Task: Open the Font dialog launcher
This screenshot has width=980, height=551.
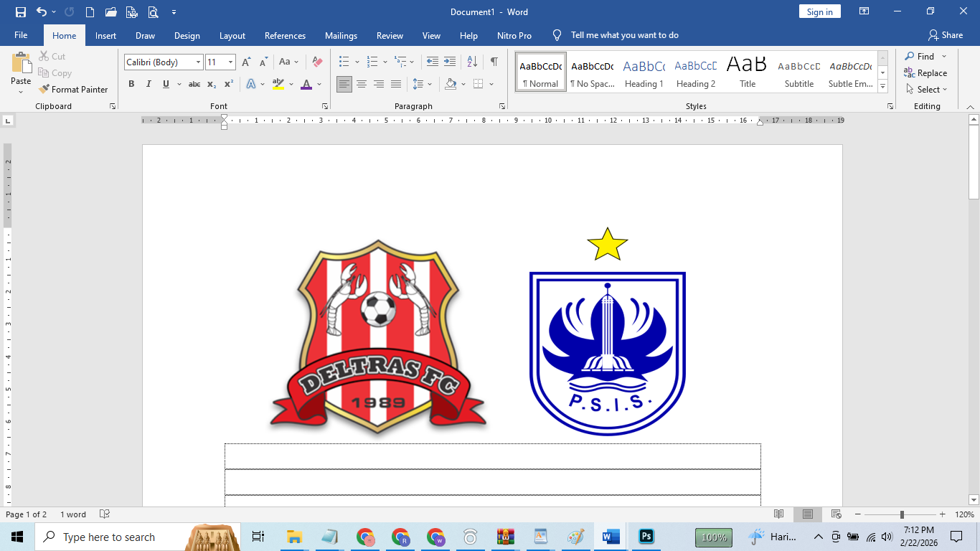Action: tap(326, 106)
